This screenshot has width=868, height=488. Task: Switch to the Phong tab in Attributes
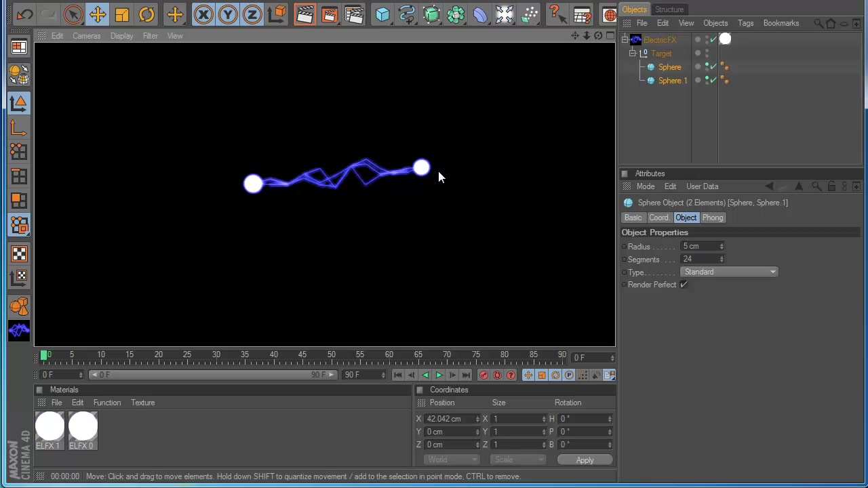(713, 218)
